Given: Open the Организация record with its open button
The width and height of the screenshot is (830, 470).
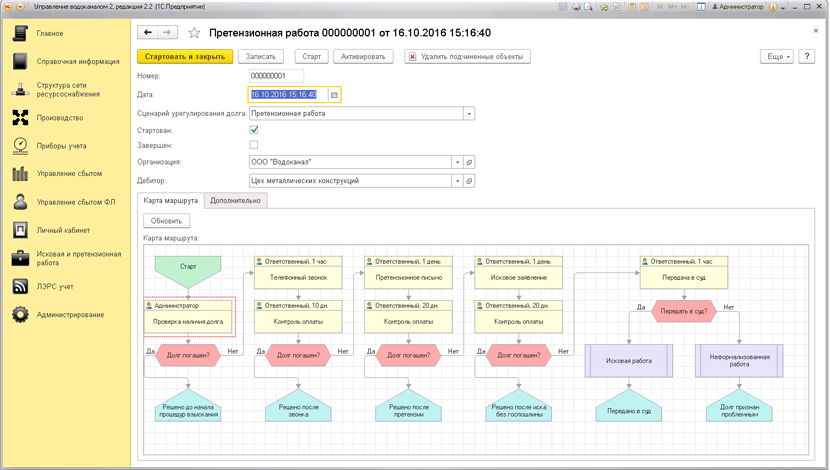Looking at the screenshot, I should (469, 162).
